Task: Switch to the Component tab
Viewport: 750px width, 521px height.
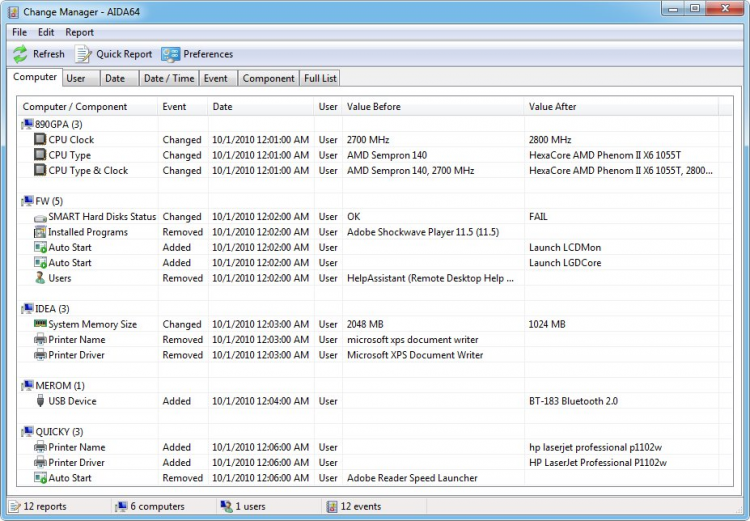Action: click(x=268, y=78)
